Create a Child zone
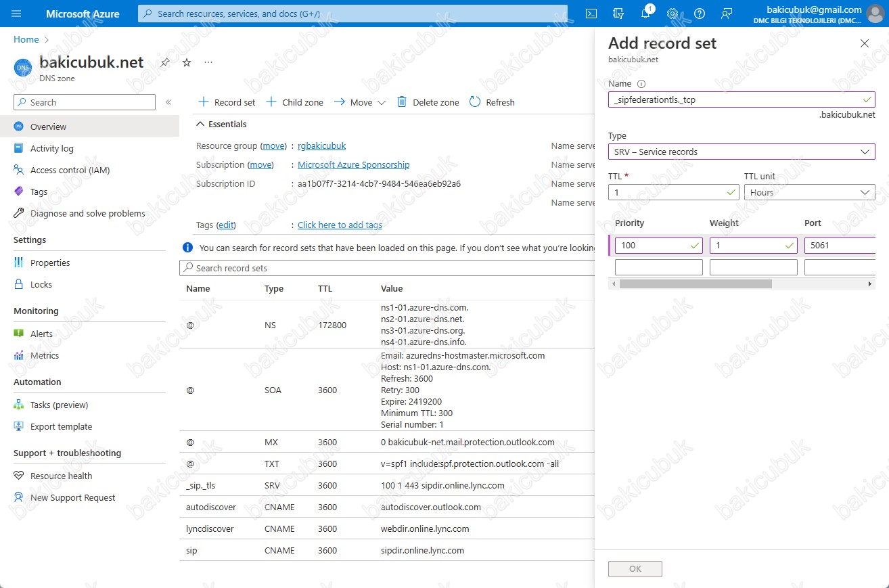The height and width of the screenshot is (588, 889). (294, 102)
